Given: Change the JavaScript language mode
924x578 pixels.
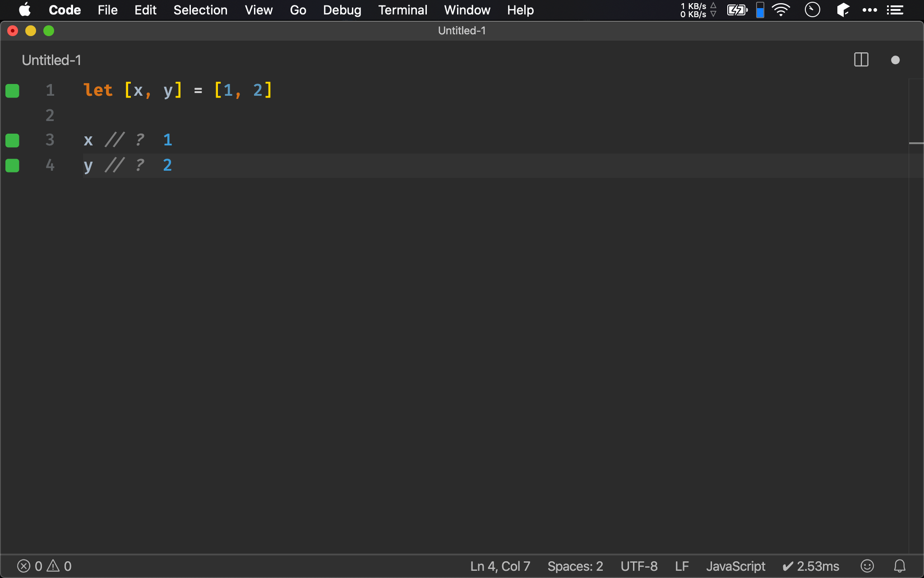Looking at the screenshot, I should point(735,566).
